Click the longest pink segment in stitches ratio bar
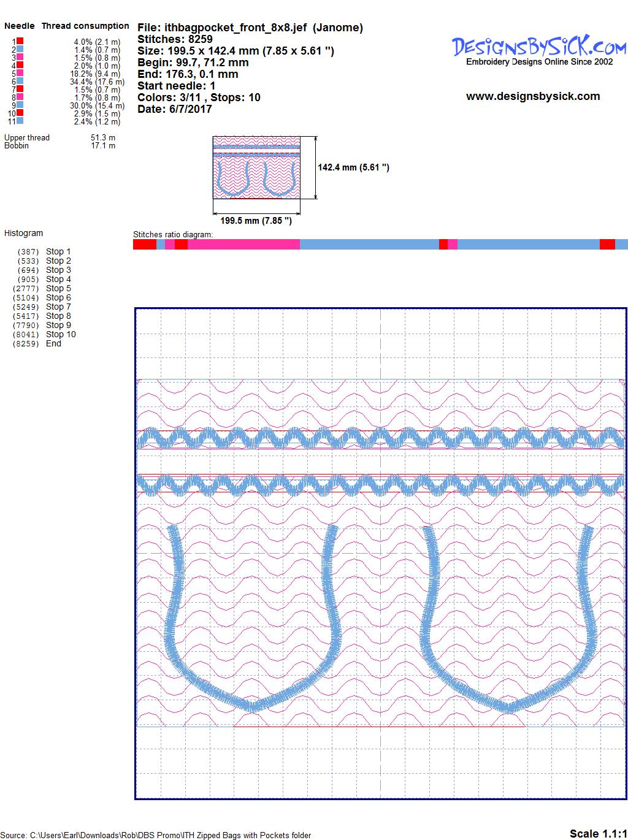The height and width of the screenshot is (840, 628). pos(243,245)
